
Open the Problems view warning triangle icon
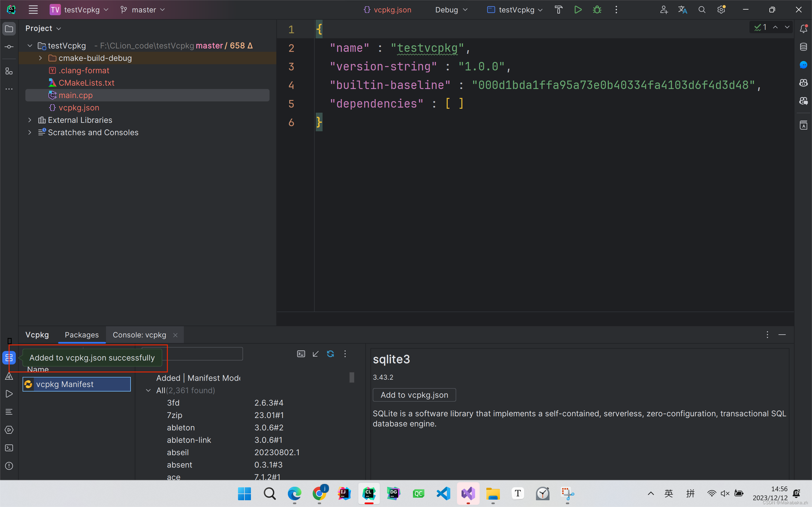[x=9, y=377]
